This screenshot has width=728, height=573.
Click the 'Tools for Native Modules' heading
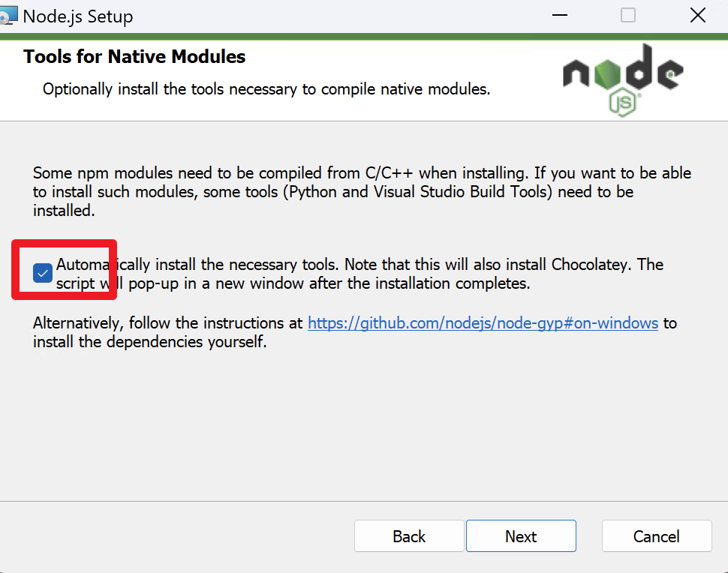tap(134, 57)
